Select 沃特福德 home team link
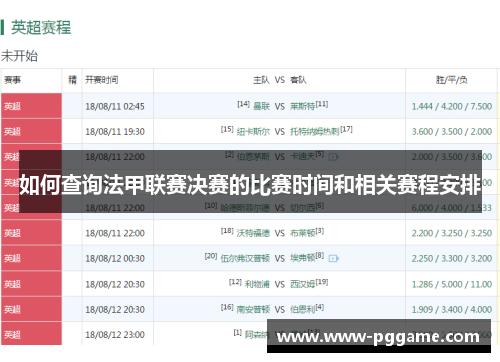 click(x=253, y=233)
